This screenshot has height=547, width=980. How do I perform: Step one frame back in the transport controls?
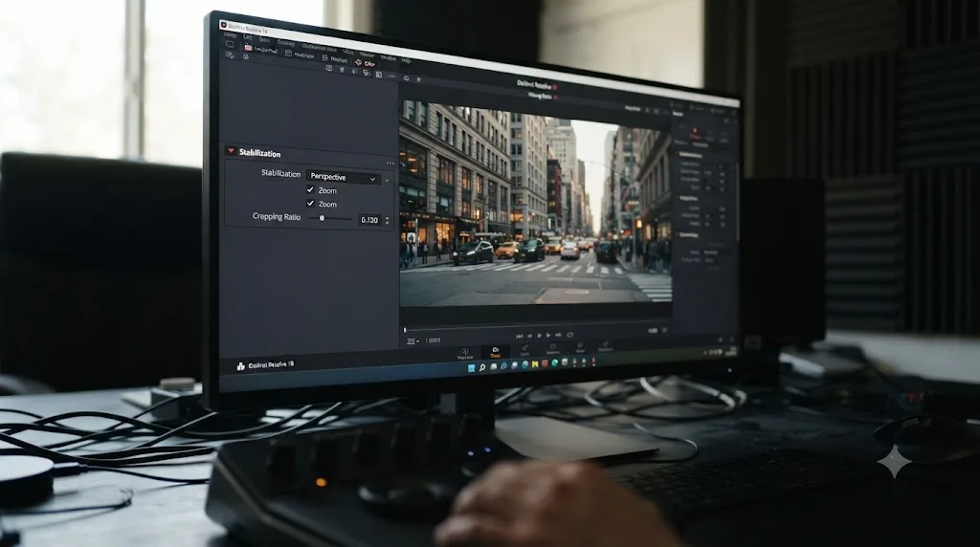coord(529,336)
